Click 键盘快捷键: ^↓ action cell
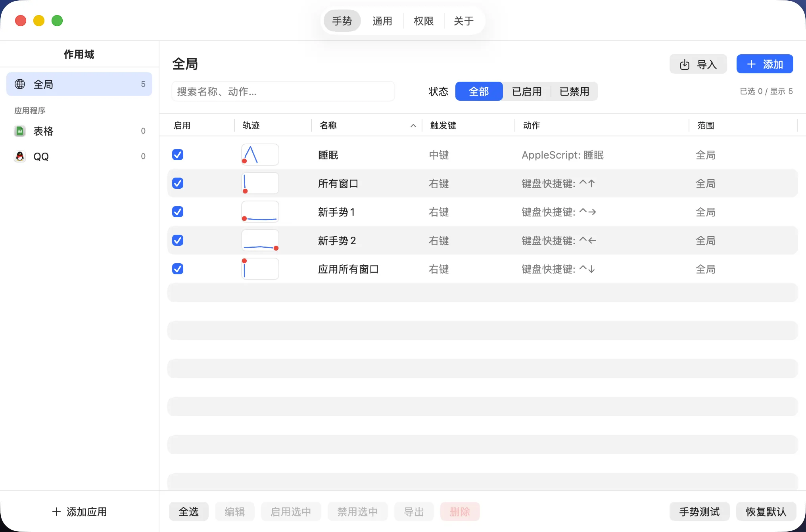Image resolution: width=806 pixels, height=532 pixels. tap(558, 269)
